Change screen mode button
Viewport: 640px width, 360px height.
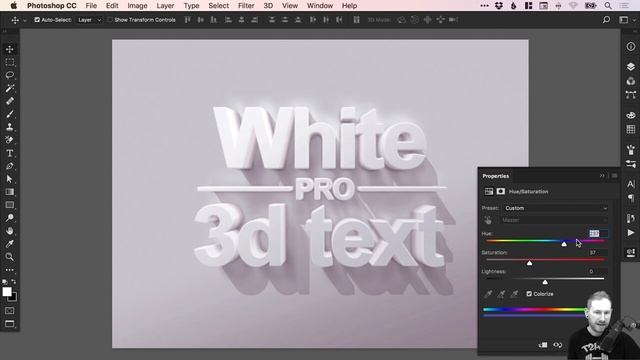9,324
